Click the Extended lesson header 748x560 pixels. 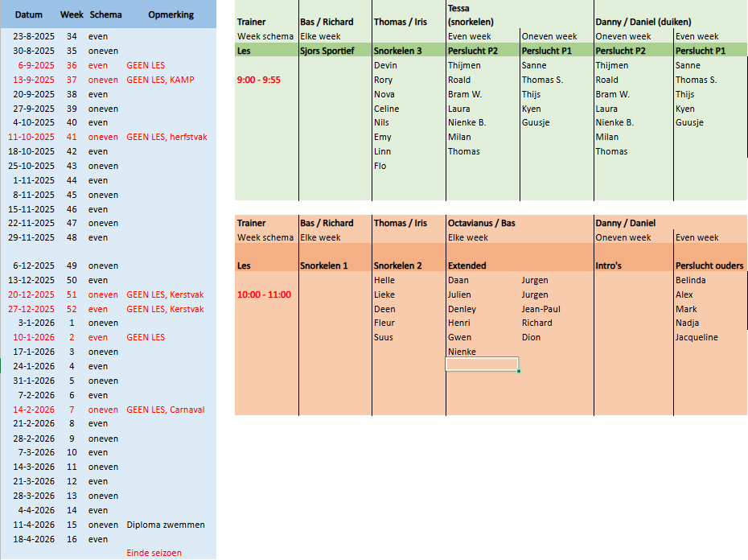(x=466, y=266)
